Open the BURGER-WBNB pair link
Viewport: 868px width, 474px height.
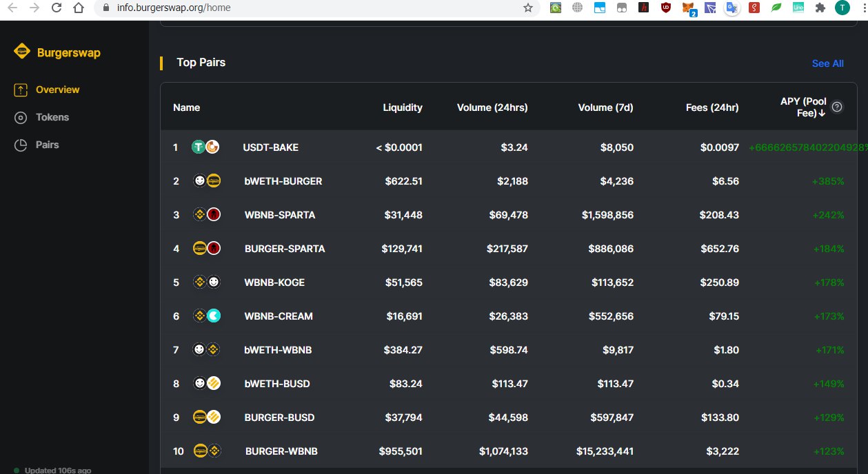coord(281,451)
